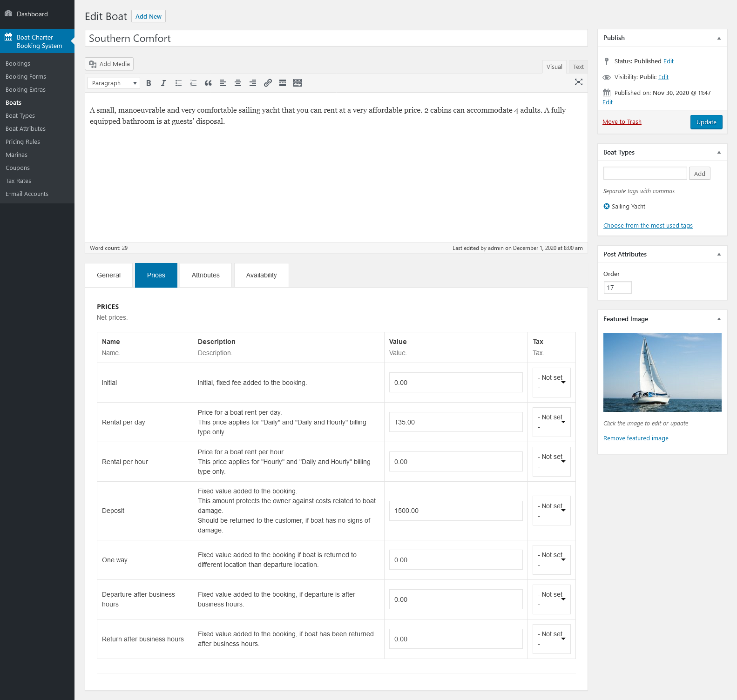Toggle the editor toolbar kitchen sink

click(x=298, y=83)
